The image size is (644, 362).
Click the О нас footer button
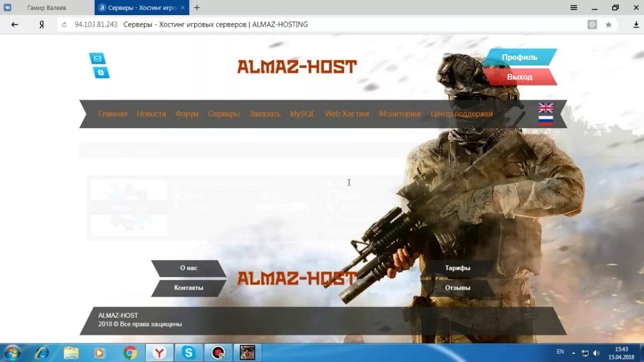(189, 268)
